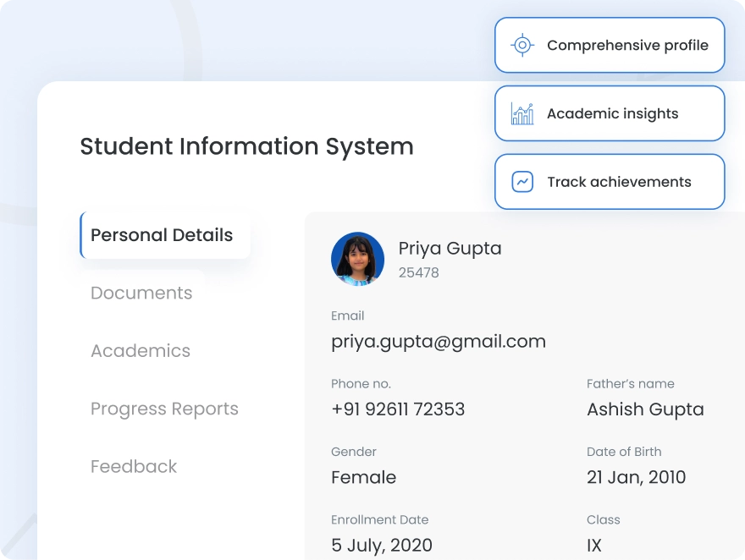Screen dimensions: 745x560
Task: Open the Academics section
Action: [141, 350]
